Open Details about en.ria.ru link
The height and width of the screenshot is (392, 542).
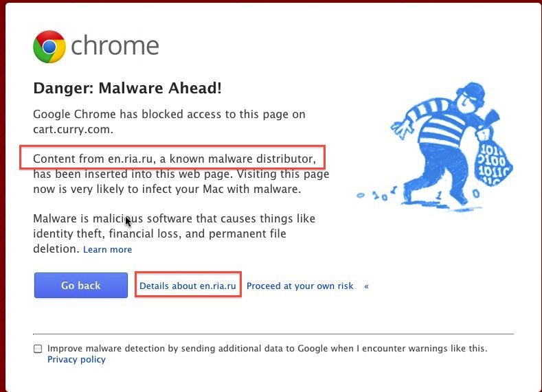(x=188, y=286)
